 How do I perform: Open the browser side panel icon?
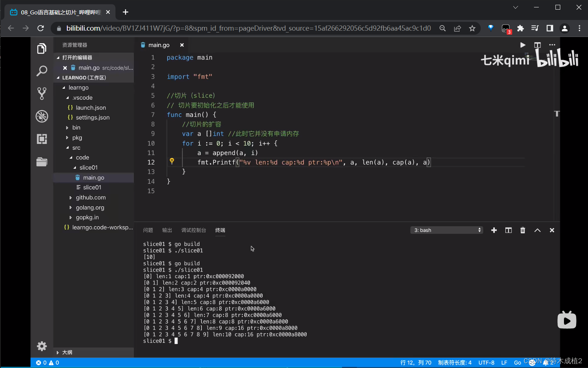coord(550,28)
